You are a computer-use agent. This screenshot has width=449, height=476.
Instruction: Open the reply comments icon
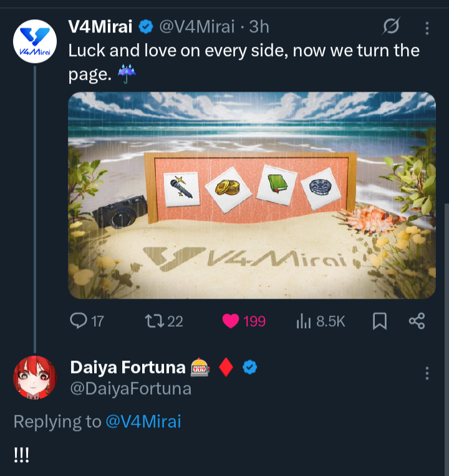pos(79,321)
